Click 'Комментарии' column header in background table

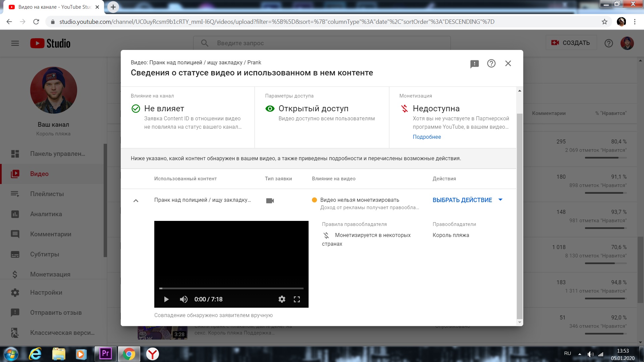549,113
